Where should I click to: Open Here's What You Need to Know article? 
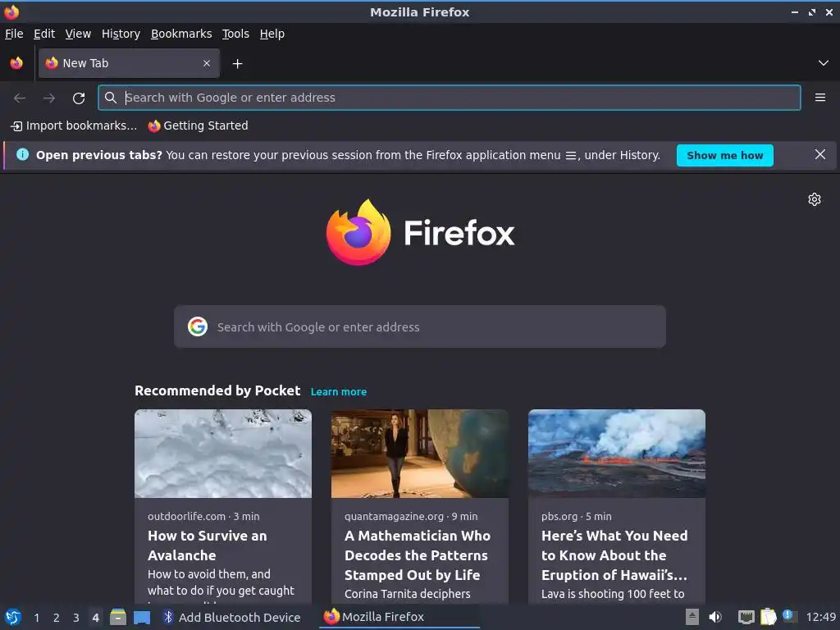(614, 555)
